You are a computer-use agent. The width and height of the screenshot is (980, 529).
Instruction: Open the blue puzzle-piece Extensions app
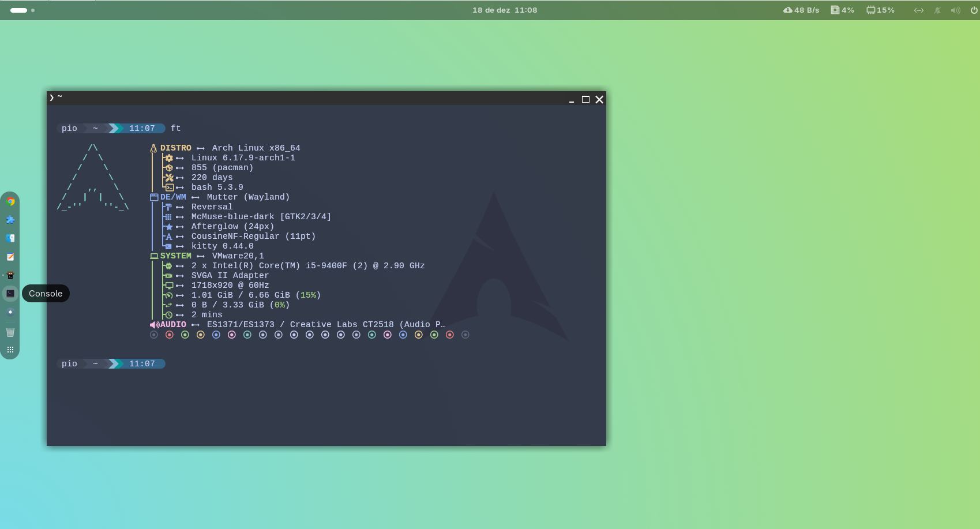(x=10, y=220)
